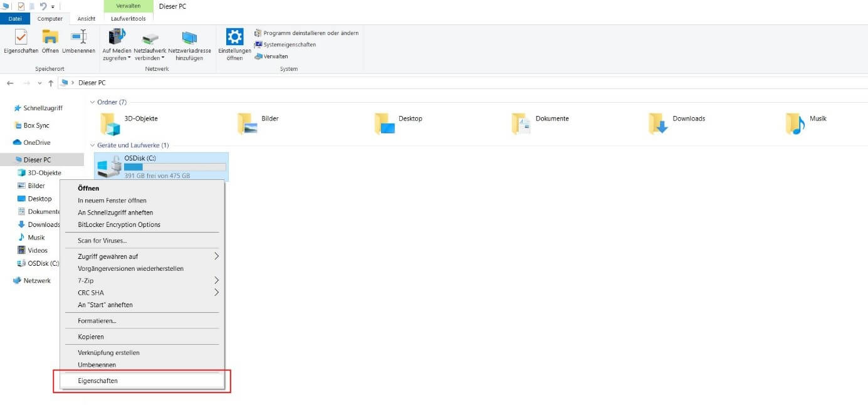The width and height of the screenshot is (868, 405).
Task: Choose BitLocker Encryption Options
Action: [142, 224]
